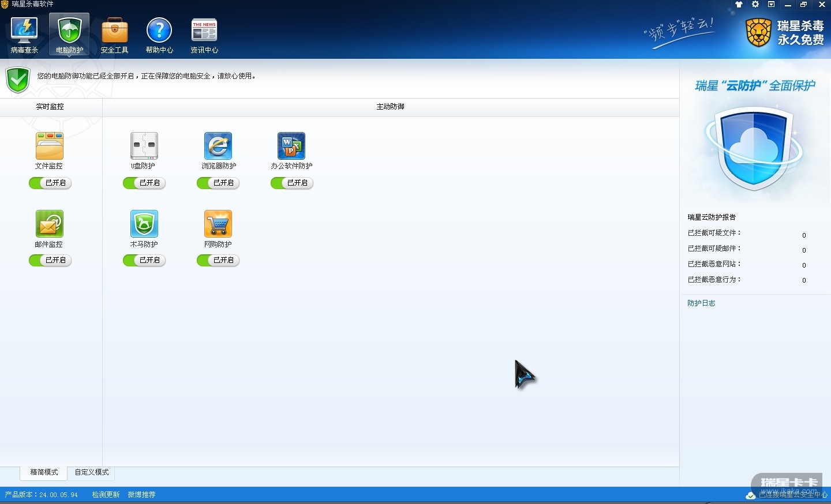This screenshot has width=831, height=504.
Task: Open the 微博推荐 link
Action: point(142,495)
